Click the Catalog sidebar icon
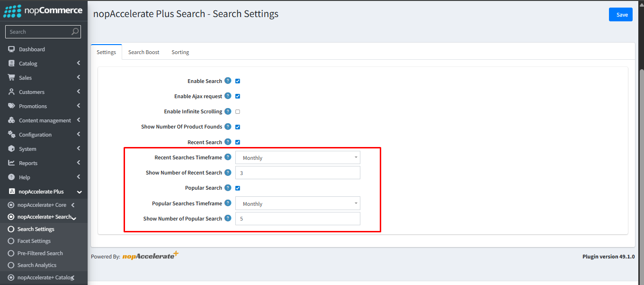644x285 pixels. pyautogui.click(x=12, y=63)
